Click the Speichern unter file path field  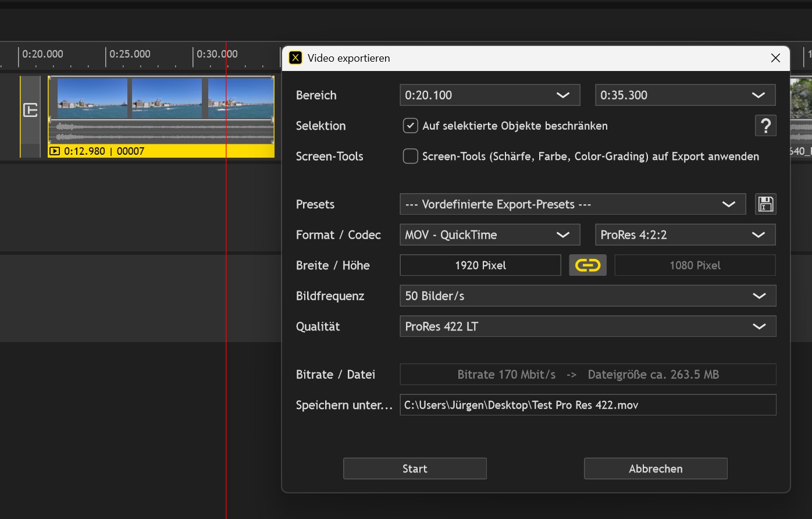[x=588, y=405]
